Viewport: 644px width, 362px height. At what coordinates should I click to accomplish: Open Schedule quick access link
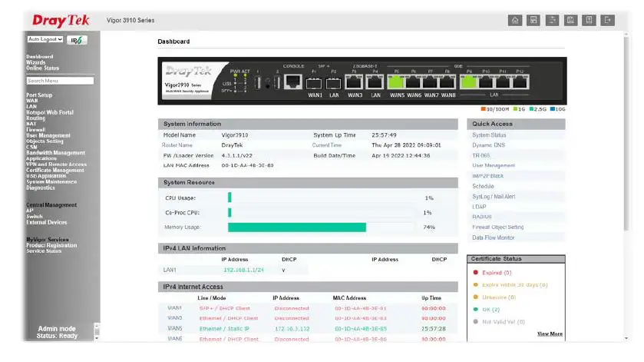click(x=483, y=186)
